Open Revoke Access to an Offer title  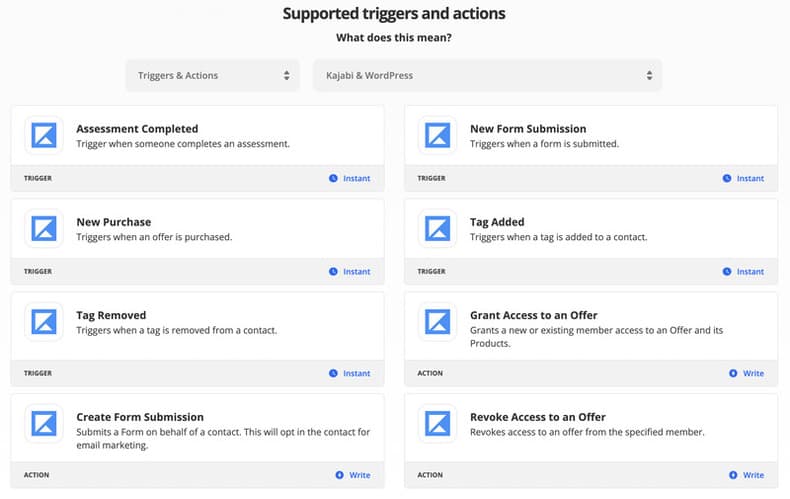[x=538, y=417]
